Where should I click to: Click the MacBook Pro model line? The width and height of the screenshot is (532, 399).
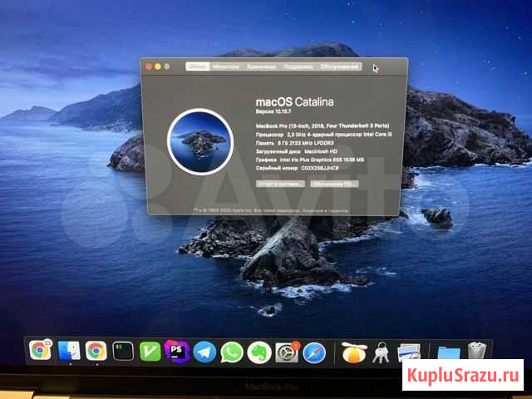coord(323,126)
